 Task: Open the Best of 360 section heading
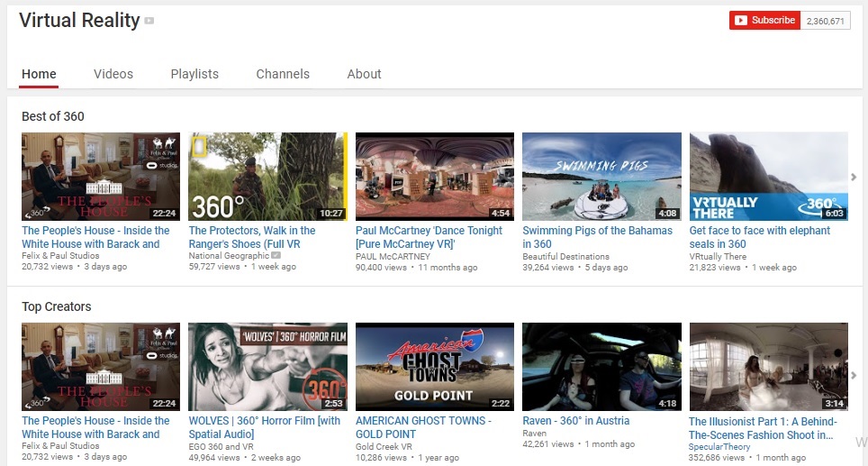(52, 116)
